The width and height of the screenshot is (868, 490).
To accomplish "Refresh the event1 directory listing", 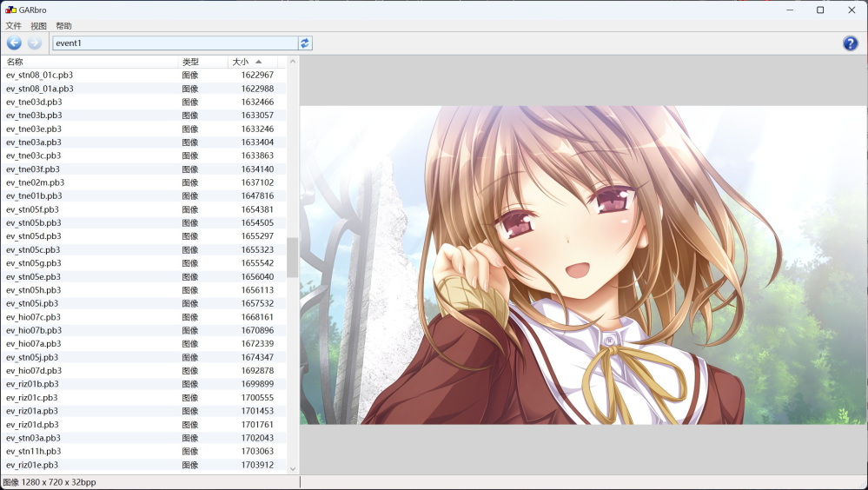I will coord(305,43).
